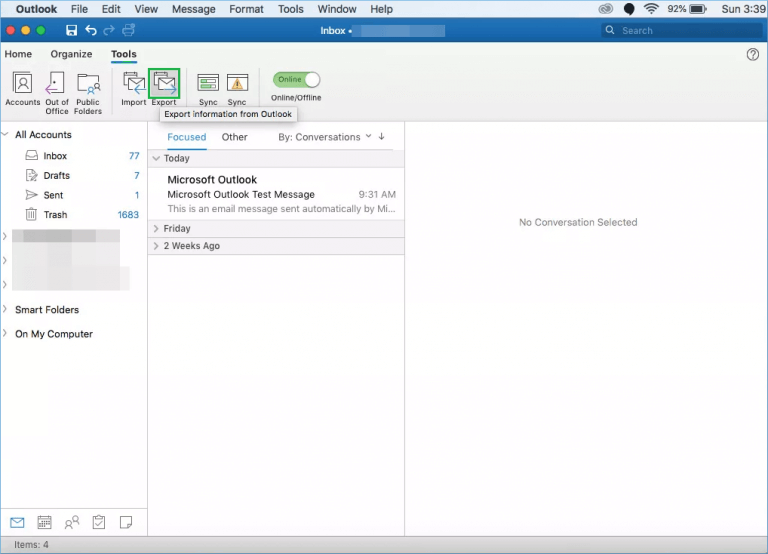768x554 pixels.
Task: Click the Undo arrow icon
Action: (x=91, y=30)
